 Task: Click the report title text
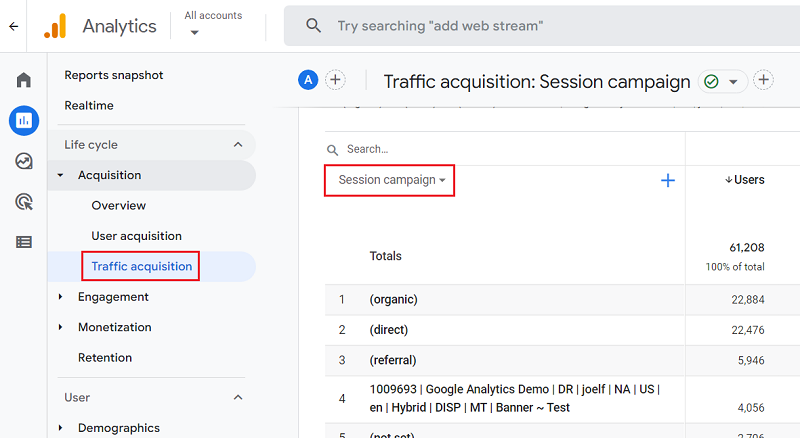coord(537,82)
